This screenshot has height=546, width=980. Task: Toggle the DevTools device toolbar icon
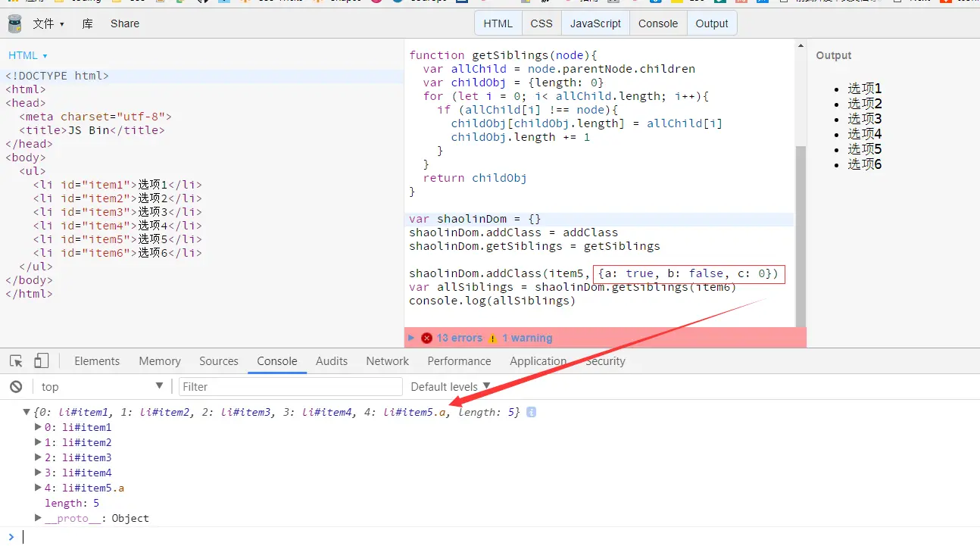click(x=41, y=361)
